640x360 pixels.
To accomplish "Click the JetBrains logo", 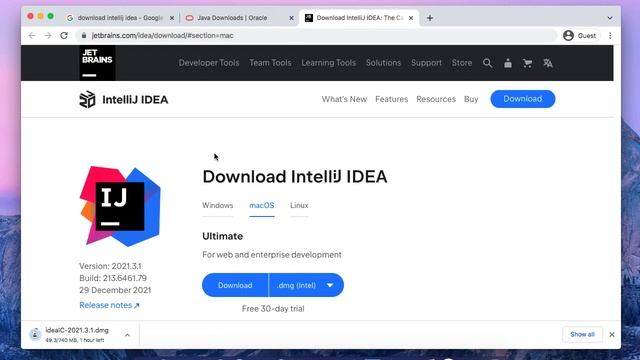I will (97, 63).
